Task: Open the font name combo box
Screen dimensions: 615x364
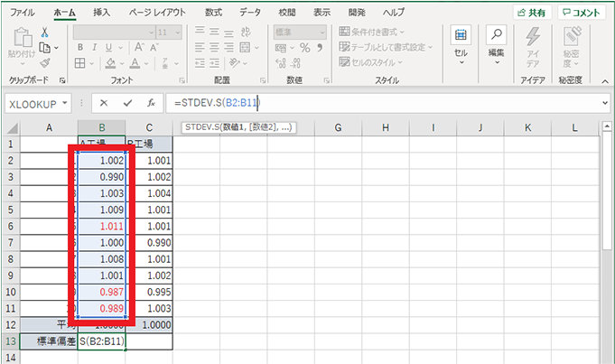Action: point(114,33)
